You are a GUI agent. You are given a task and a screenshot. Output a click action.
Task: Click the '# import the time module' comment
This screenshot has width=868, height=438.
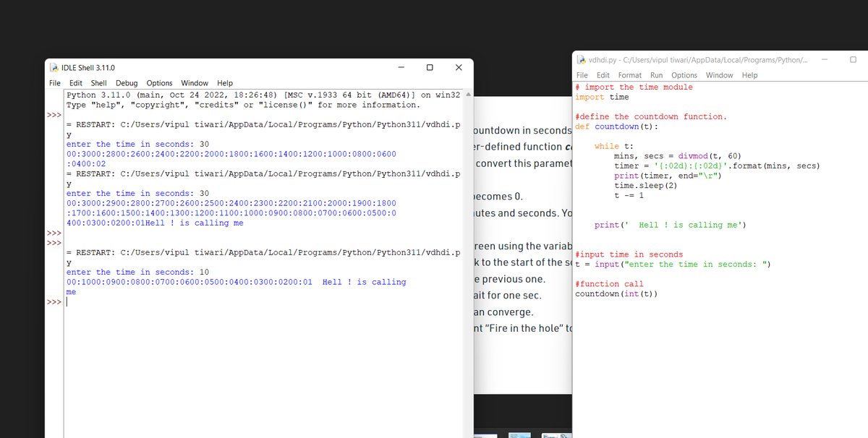634,87
